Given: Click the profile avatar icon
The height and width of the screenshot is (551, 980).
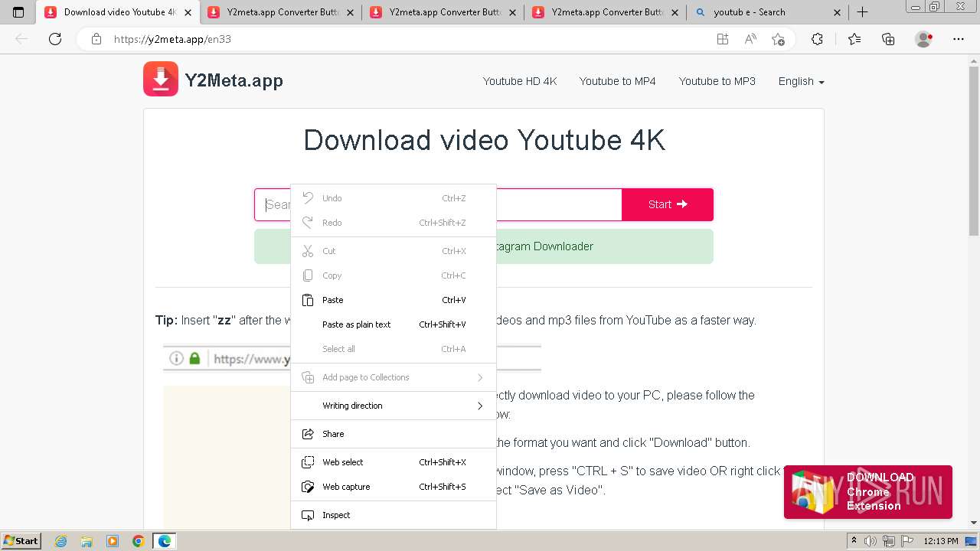Looking at the screenshot, I should click(x=924, y=39).
